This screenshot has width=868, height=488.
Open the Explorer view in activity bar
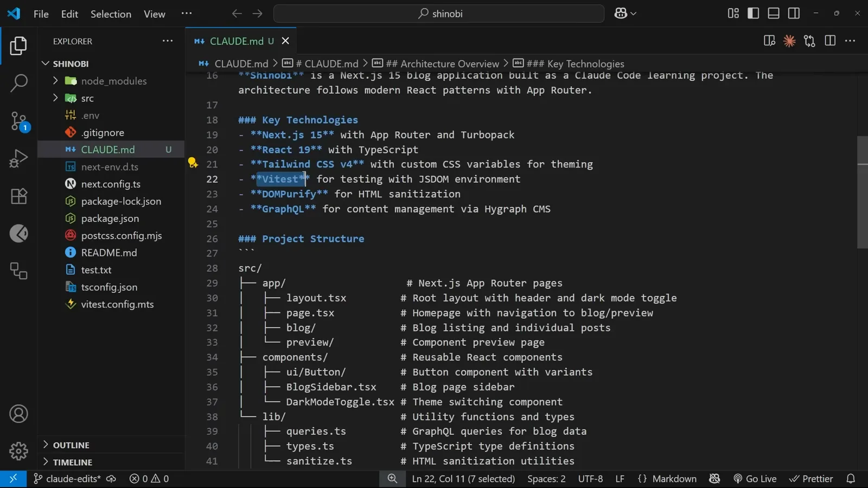pos(18,46)
